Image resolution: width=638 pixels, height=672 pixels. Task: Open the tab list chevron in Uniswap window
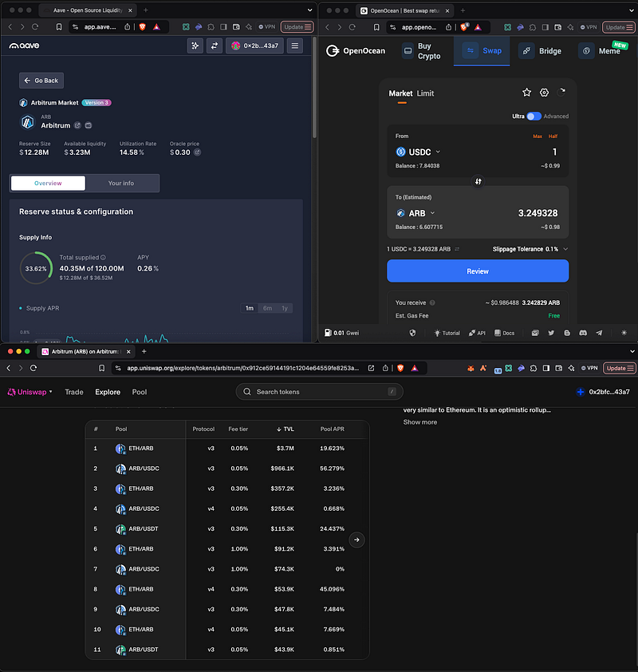[x=632, y=351]
